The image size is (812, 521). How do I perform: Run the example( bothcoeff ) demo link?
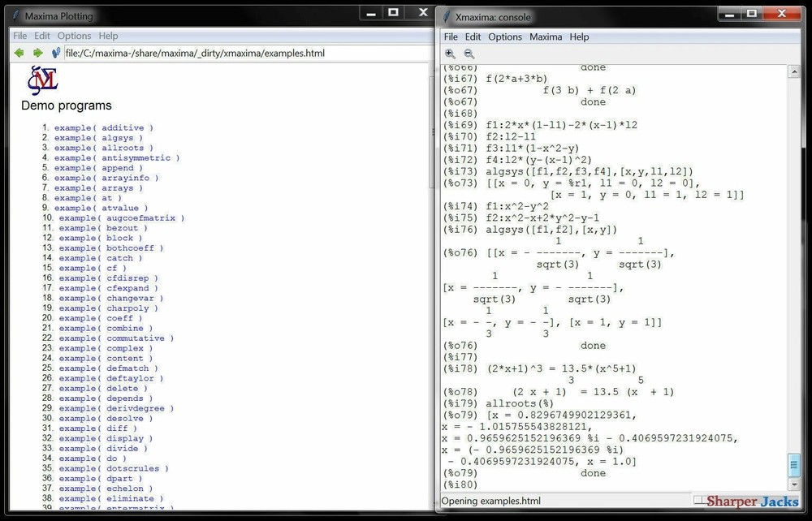click(x=110, y=248)
